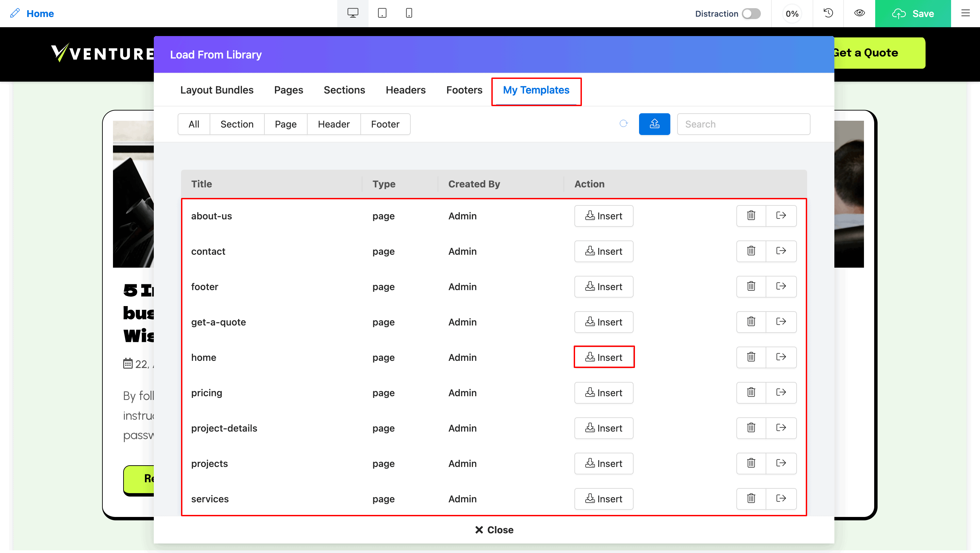Filter templates by Header
This screenshot has width=980, height=553.
pyautogui.click(x=333, y=124)
